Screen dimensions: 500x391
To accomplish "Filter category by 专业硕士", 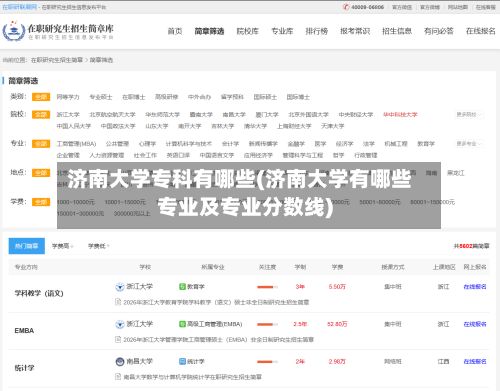I will [x=101, y=97].
